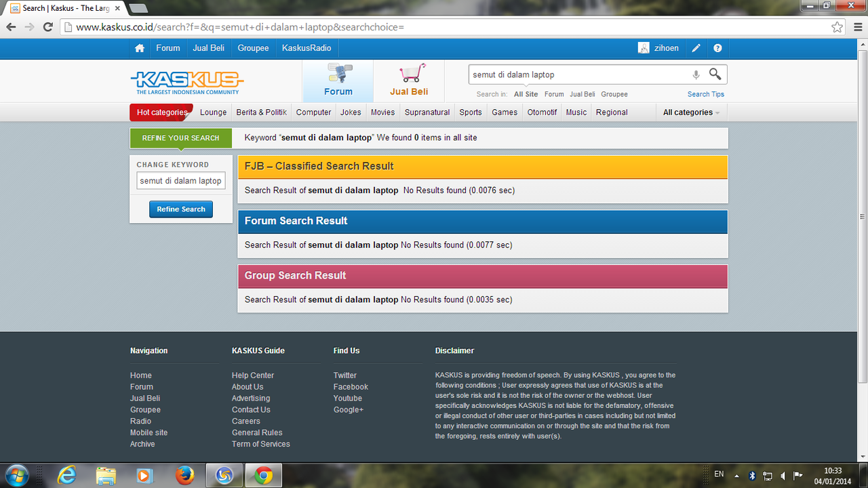Open the Computer category
This screenshot has width=868, height=488.
pyautogui.click(x=314, y=113)
